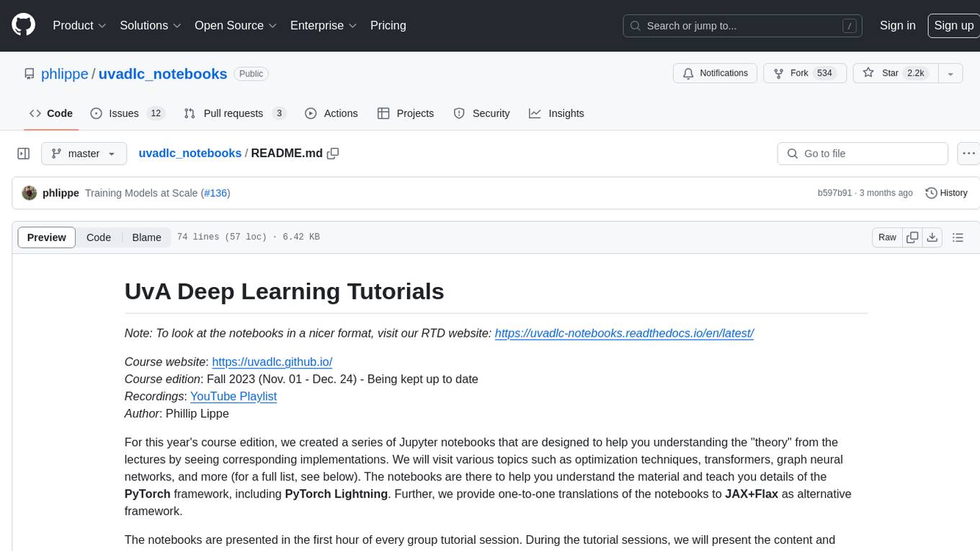Open the YouTube Playlist link
The height and width of the screenshot is (551, 980).
[x=233, y=397]
